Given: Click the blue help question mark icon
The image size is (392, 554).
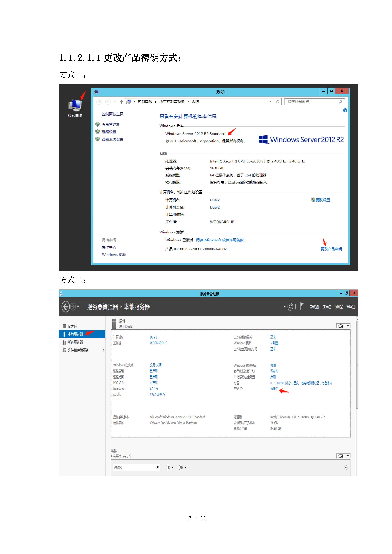Looking at the screenshot, I should pyautogui.click(x=345, y=111).
